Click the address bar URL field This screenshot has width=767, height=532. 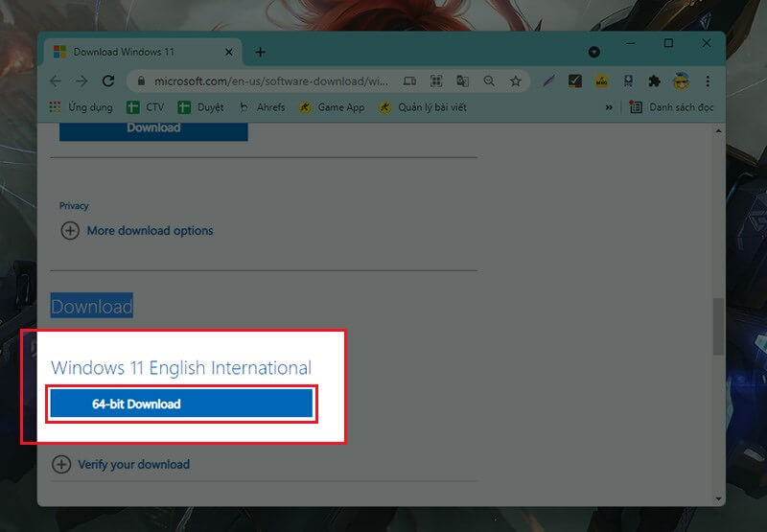[x=268, y=81]
